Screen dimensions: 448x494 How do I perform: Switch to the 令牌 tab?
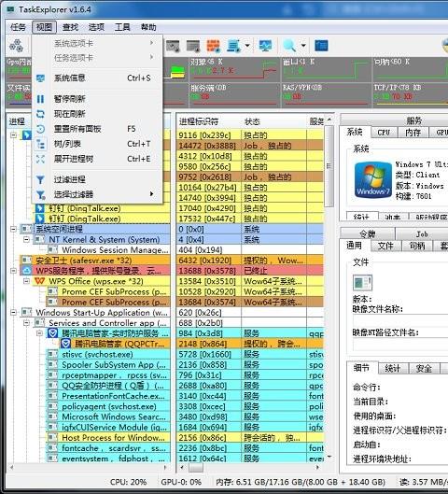(368, 234)
